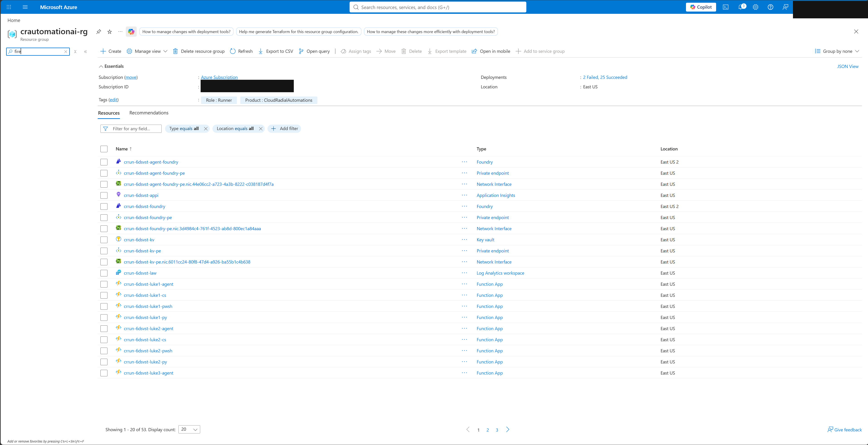
Task: Go to page 3 of resources
Action: tap(497, 430)
